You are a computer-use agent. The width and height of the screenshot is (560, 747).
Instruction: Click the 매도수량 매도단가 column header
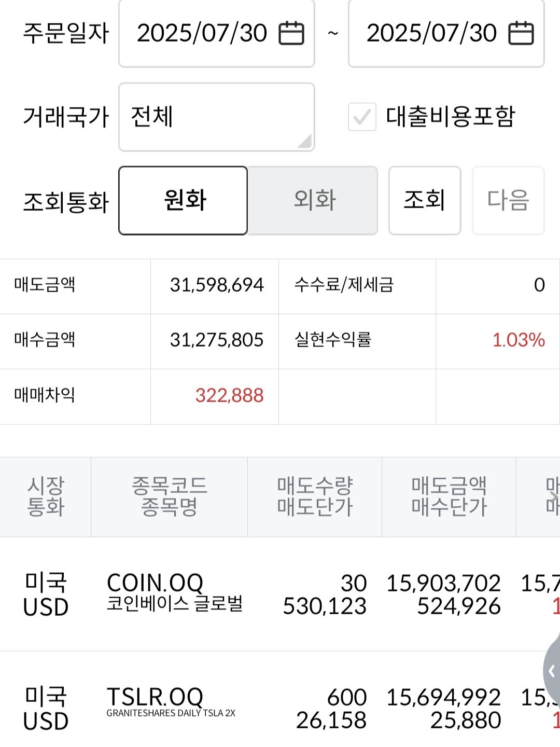pyautogui.click(x=315, y=497)
